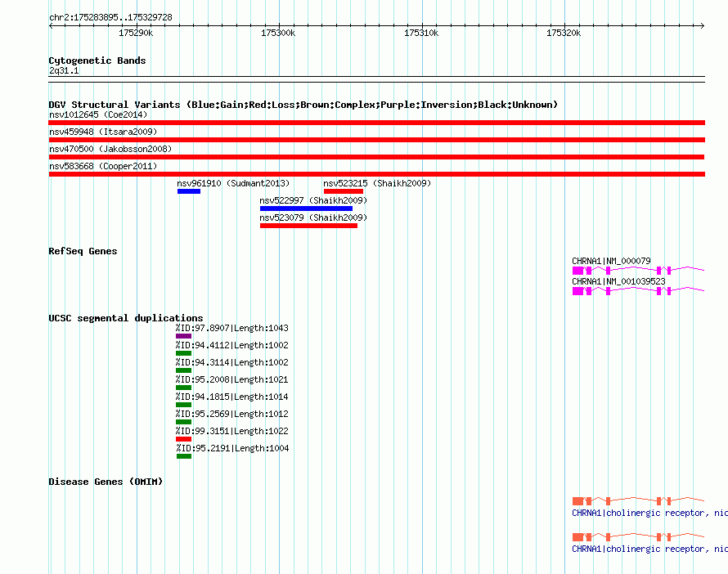Image resolution: width=728 pixels, height=574 pixels.
Task: Select text %ID:94.3114|Length:1002
Action: click(x=231, y=362)
